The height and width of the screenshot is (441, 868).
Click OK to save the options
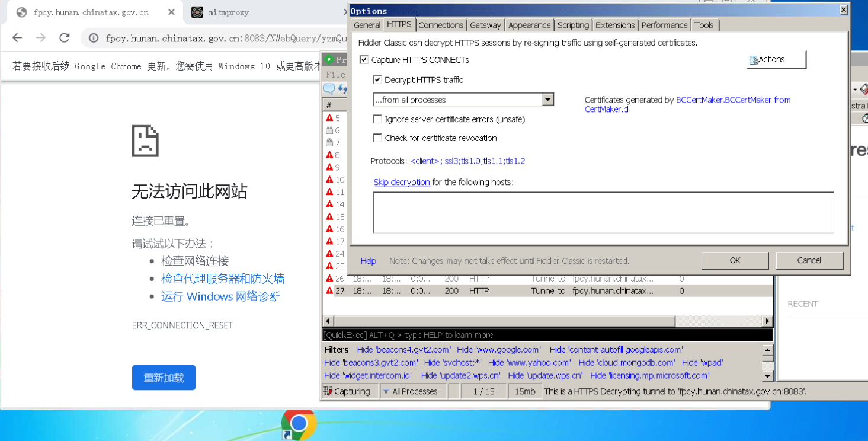735,260
